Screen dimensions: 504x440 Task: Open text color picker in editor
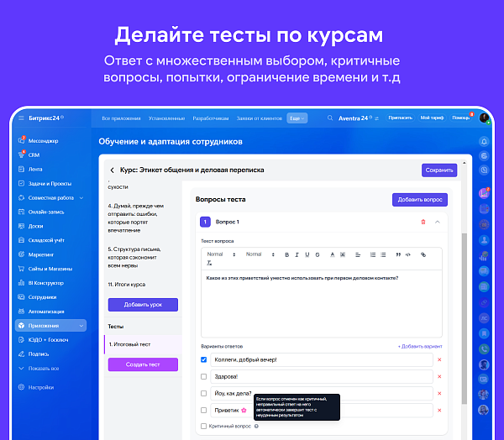click(x=333, y=254)
